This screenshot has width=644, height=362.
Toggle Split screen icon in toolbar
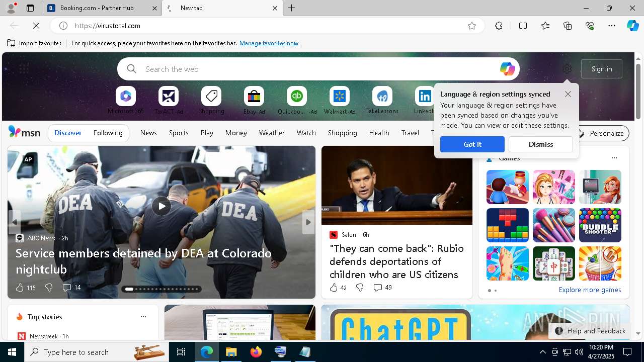[x=523, y=26]
